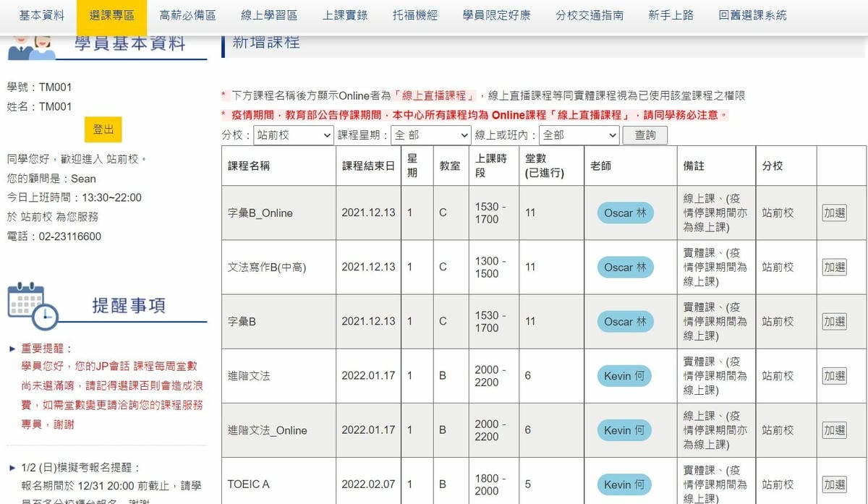The width and height of the screenshot is (868, 504).
Task: Open 學員限定好康 page
Action: [496, 15]
